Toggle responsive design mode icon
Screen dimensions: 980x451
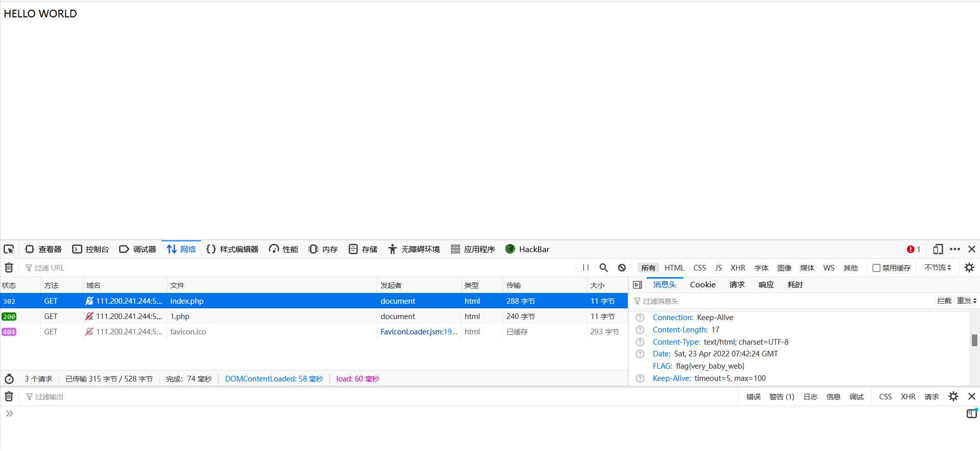coord(938,249)
